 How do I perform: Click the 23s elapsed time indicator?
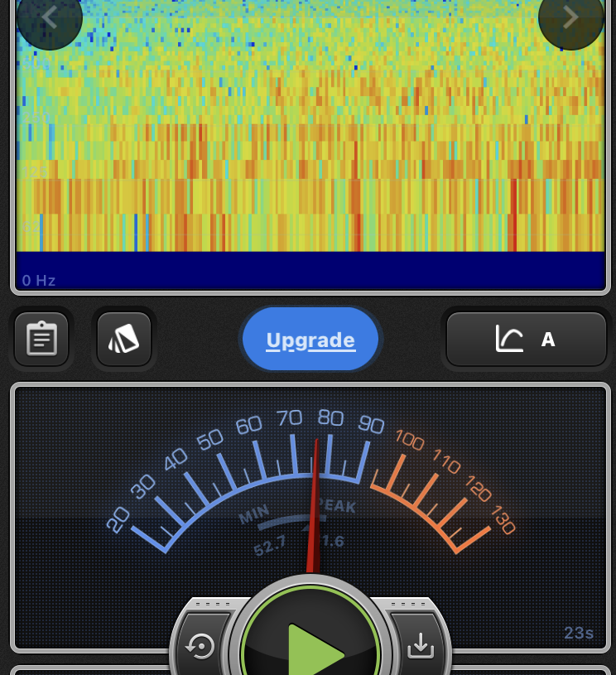[x=579, y=633]
